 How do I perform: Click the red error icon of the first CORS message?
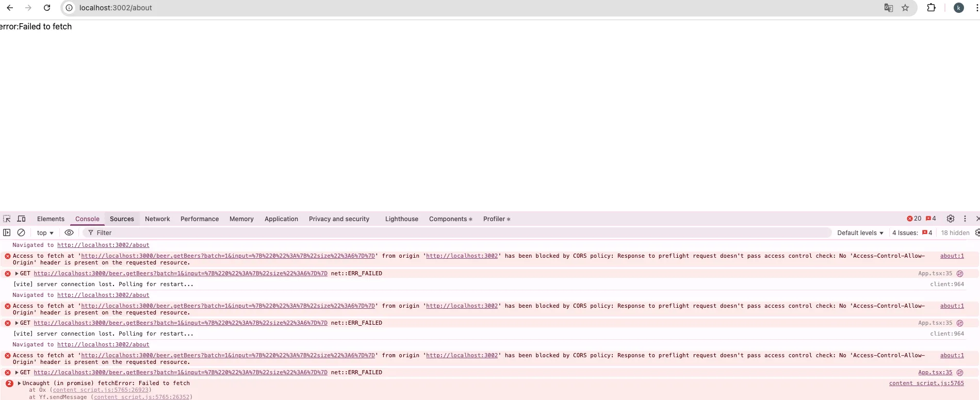8,256
